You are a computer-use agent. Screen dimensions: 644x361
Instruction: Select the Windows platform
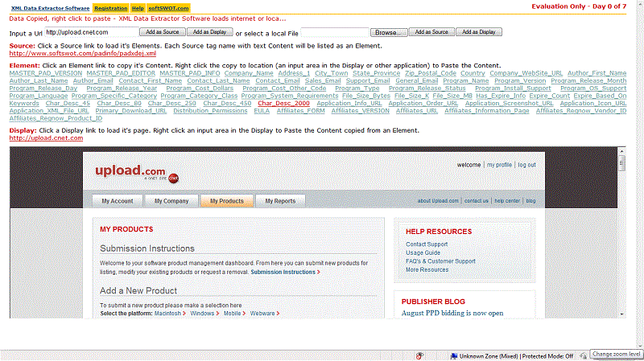coord(204,314)
